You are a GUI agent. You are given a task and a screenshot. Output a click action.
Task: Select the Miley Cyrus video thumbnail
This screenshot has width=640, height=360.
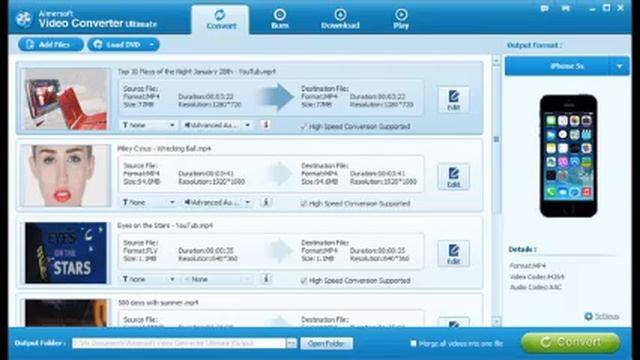click(x=66, y=176)
